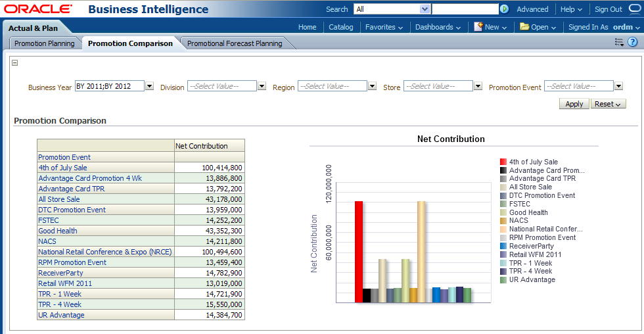This screenshot has height=334, width=644.
Task: Open the Promotion Event dropdown arrow
Action: pyautogui.click(x=618, y=86)
